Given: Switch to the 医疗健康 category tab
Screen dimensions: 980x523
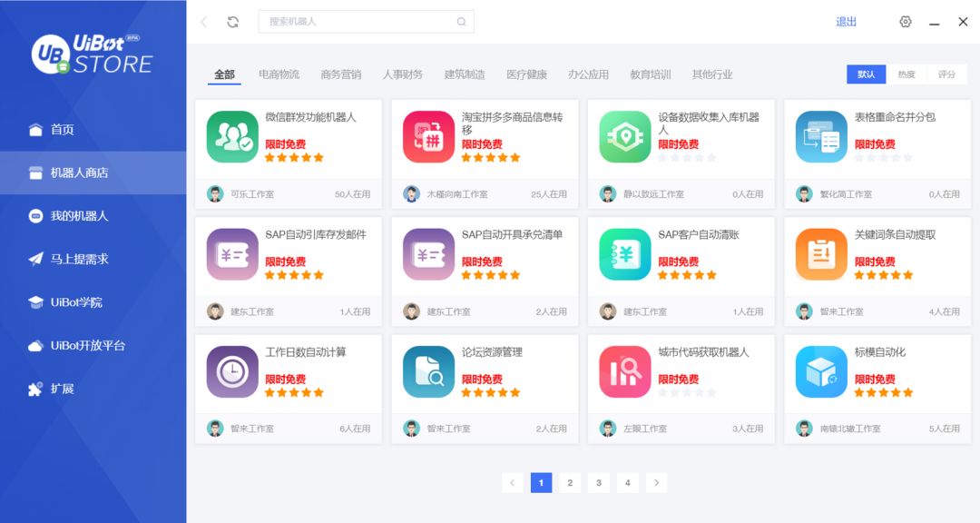Looking at the screenshot, I should click(526, 74).
